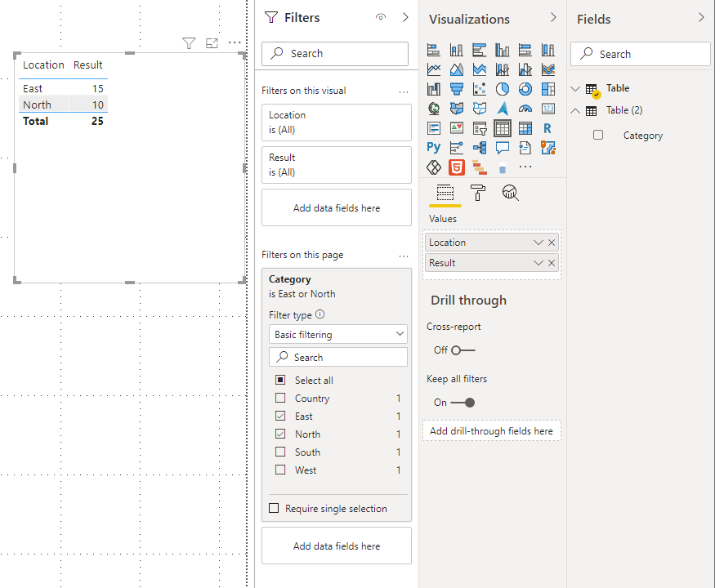Screen dimensions: 715x588
Task: Select the slicer visual
Action: pyautogui.click(x=479, y=128)
